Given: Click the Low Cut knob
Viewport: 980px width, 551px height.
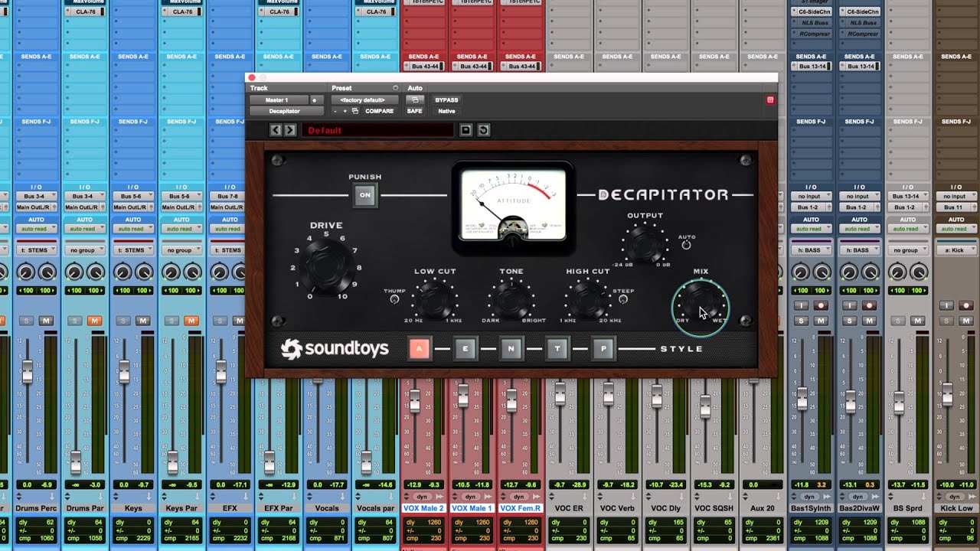Looking at the screenshot, I should 435,298.
